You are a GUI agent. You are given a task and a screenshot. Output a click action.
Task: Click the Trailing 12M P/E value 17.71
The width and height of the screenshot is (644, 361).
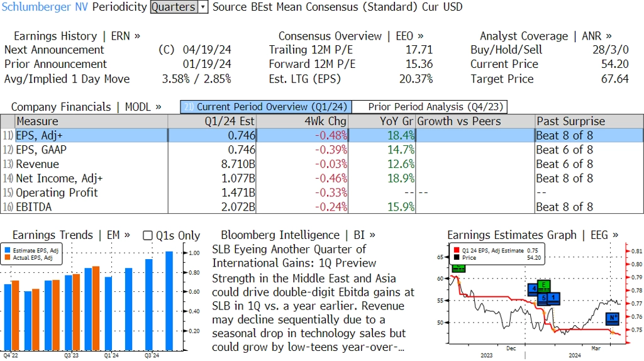tap(419, 50)
